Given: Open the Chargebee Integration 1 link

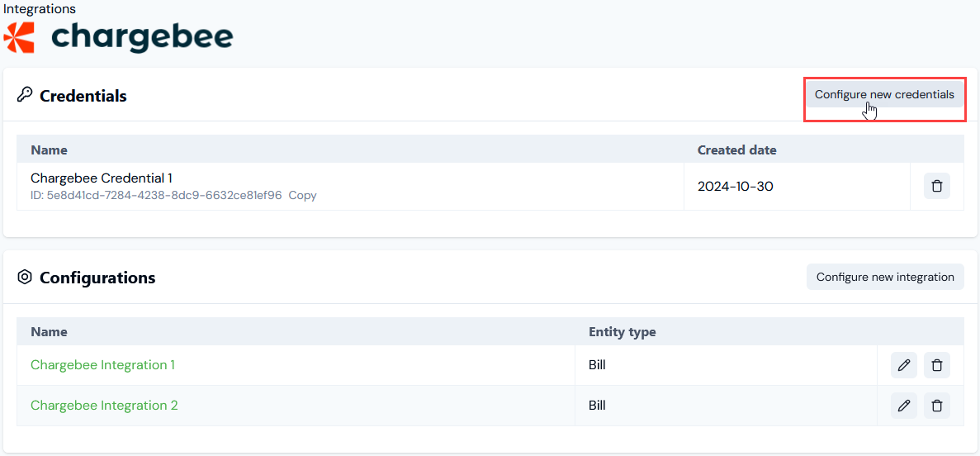Looking at the screenshot, I should pyautogui.click(x=102, y=364).
